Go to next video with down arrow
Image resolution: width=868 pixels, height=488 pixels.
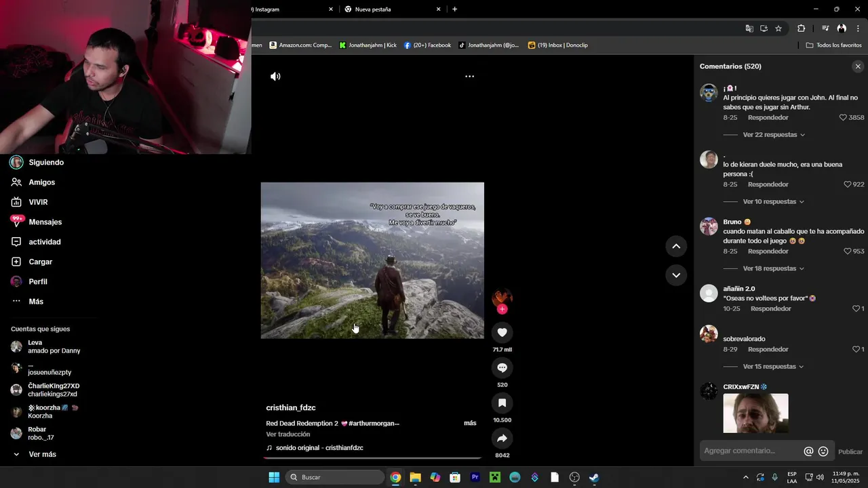676,275
